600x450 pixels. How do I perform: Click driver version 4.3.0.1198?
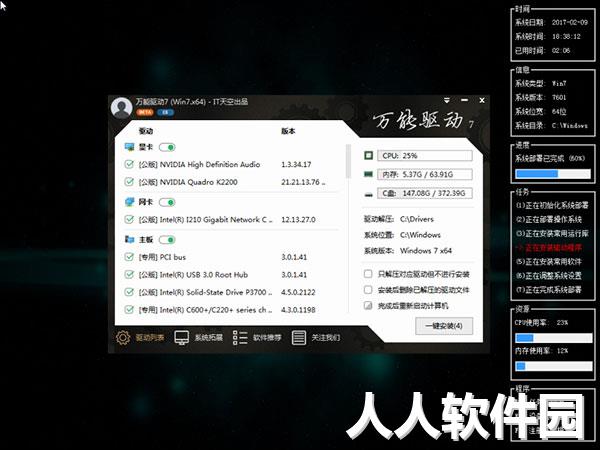tap(298, 310)
